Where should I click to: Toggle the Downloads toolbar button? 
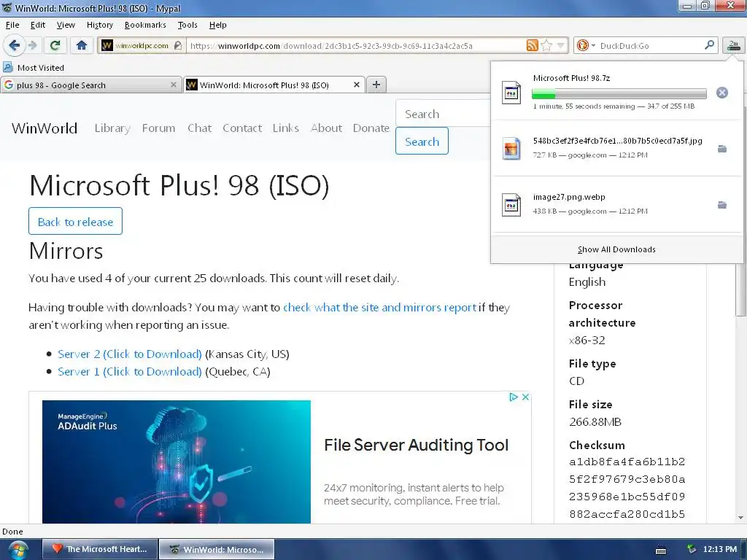pyautogui.click(x=734, y=46)
